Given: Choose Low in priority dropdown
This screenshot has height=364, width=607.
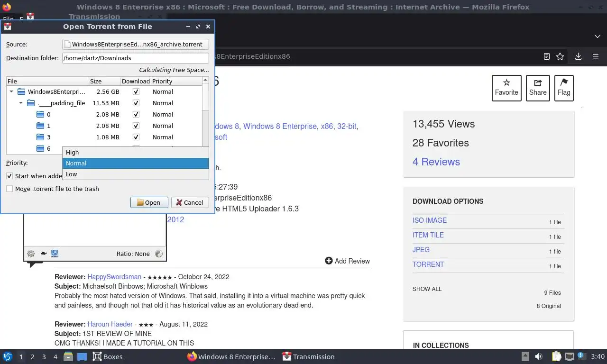Looking at the screenshot, I should click(136, 174).
